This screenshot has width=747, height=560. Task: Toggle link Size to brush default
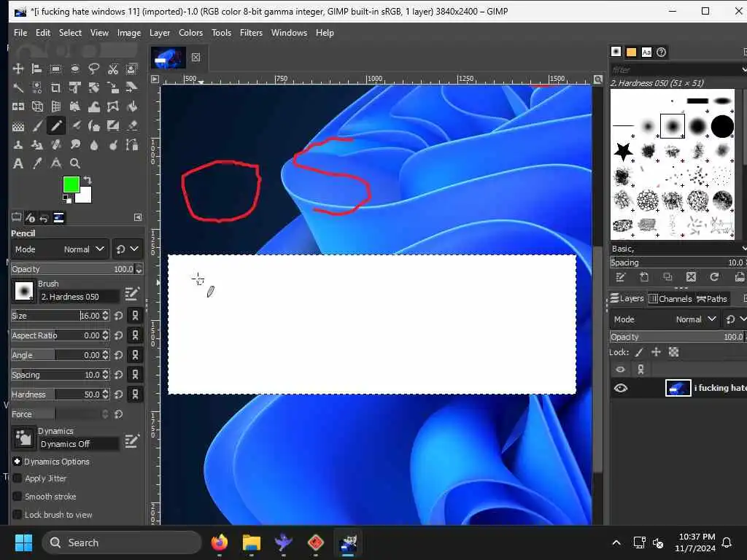click(135, 315)
